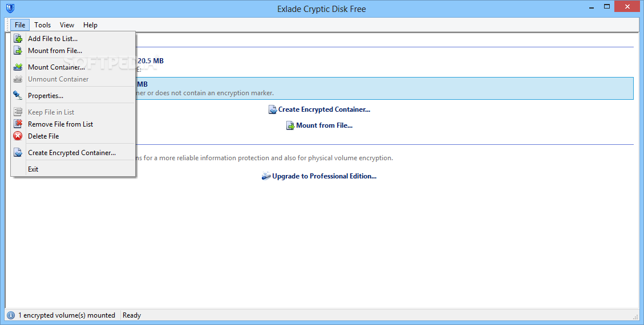Screen dimensions: 644x325
Task: Minimize the Exlade Cryptic Disk window
Action: point(592,7)
